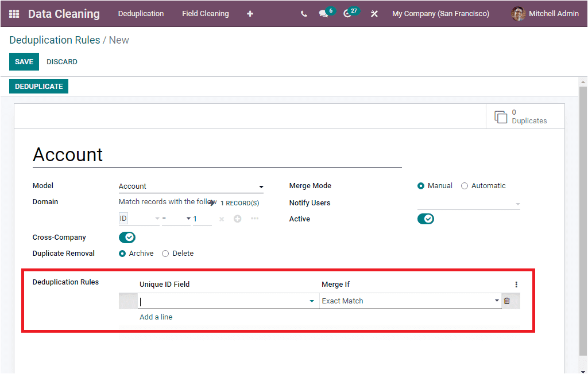Click the SAVE button
The image size is (588, 374).
coord(24,62)
